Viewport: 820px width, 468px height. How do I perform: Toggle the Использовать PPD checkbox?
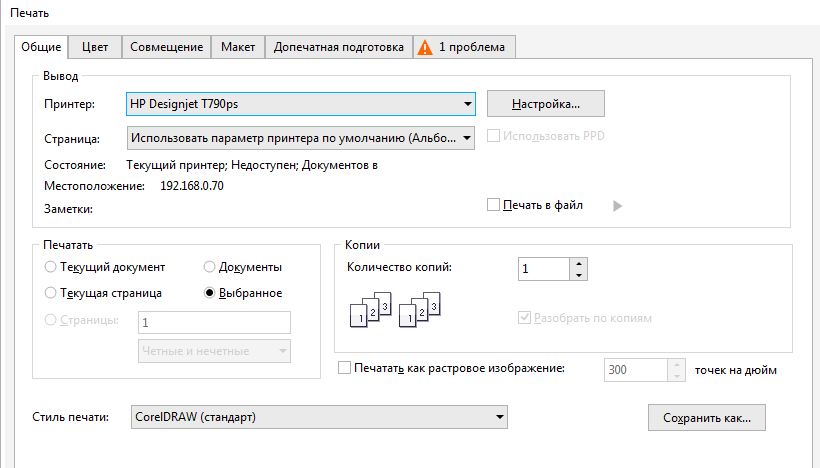493,136
